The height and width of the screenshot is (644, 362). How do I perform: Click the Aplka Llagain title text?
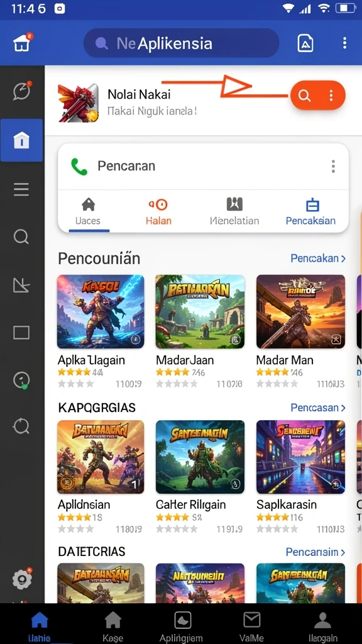(91, 360)
